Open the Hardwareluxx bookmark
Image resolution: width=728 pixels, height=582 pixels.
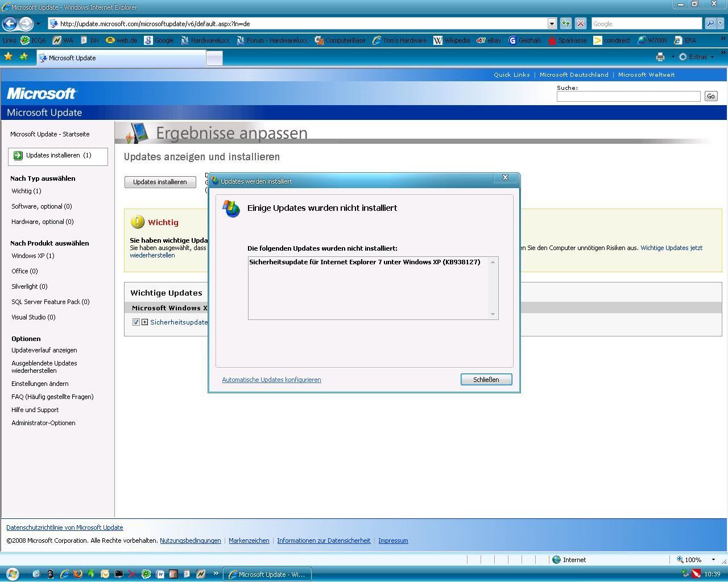click(205, 40)
